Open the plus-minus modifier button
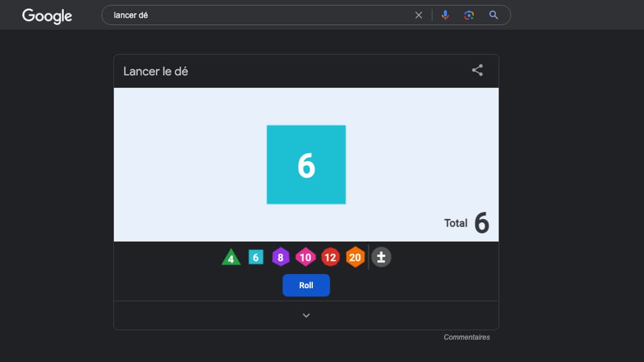The image size is (644, 362). point(381,257)
